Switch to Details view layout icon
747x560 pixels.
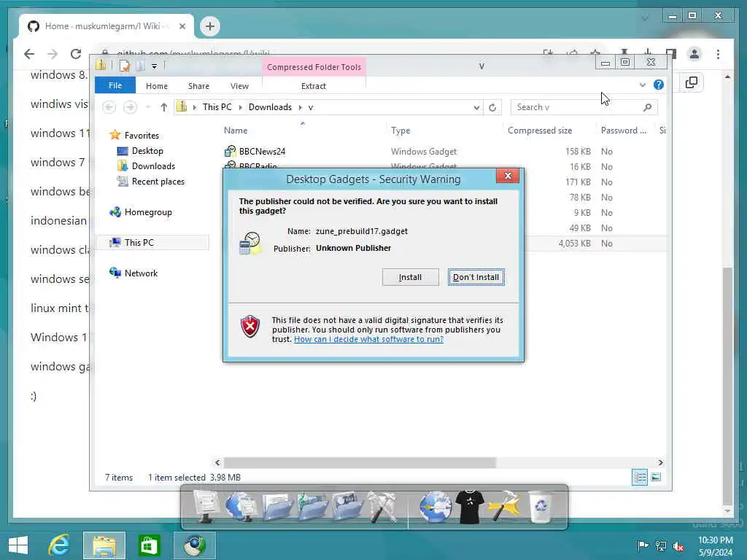[640, 477]
